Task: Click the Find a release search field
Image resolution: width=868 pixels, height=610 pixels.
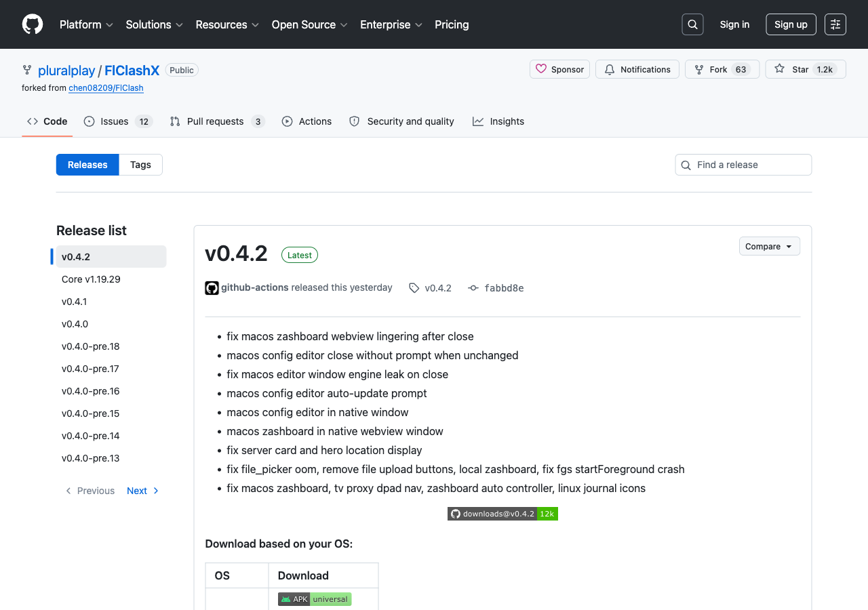Action: tap(743, 165)
